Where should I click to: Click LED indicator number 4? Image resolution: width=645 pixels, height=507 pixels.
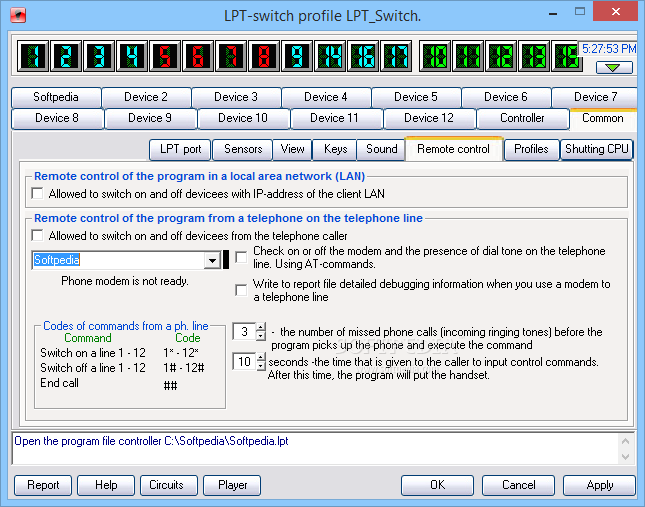132,56
